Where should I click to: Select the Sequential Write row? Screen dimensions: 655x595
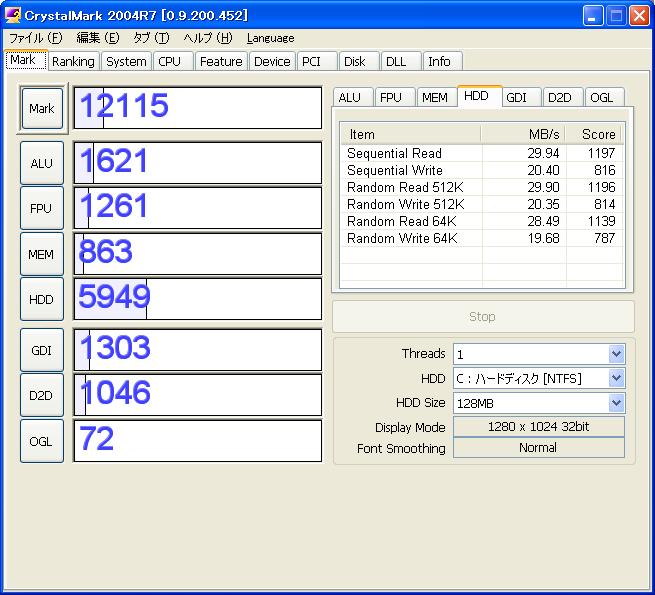(x=482, y=170)
